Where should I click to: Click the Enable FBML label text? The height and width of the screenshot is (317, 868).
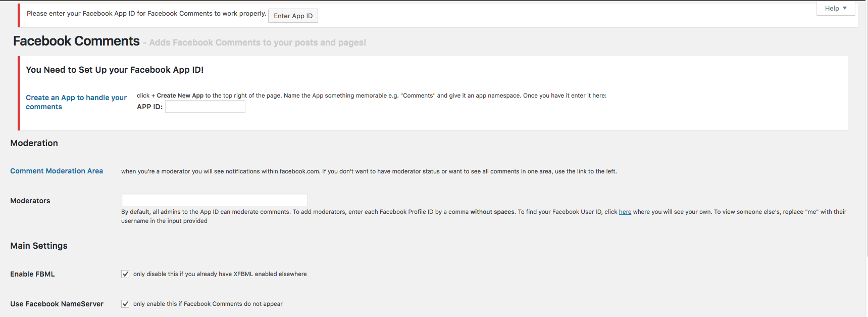(32, 274)
